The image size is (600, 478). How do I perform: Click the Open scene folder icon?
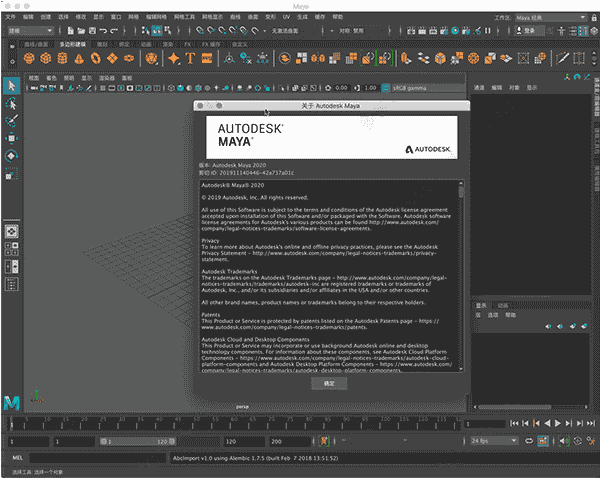[81, 31]
